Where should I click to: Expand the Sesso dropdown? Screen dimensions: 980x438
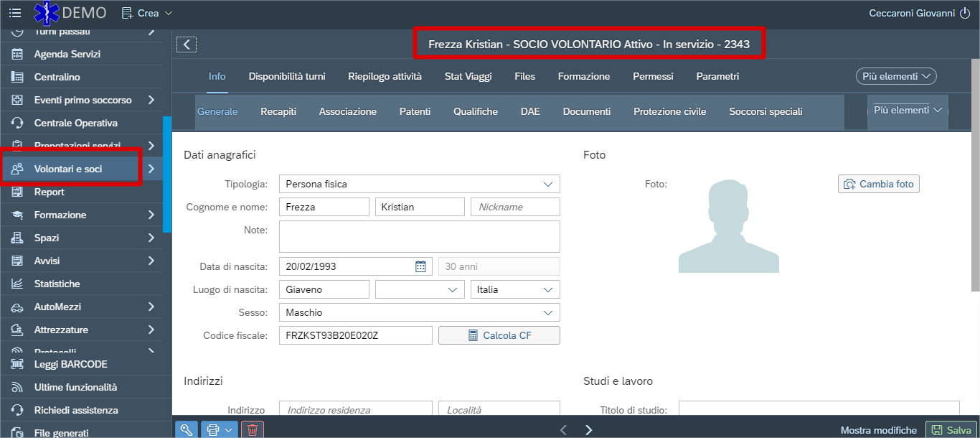coord(419,312)
